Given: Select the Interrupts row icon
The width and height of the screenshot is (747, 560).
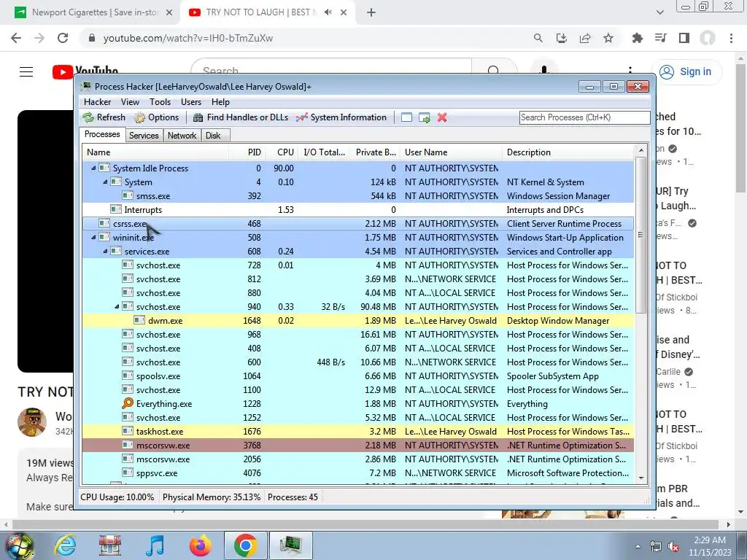Looking at the screenshot, I should [x=116, y=209].
